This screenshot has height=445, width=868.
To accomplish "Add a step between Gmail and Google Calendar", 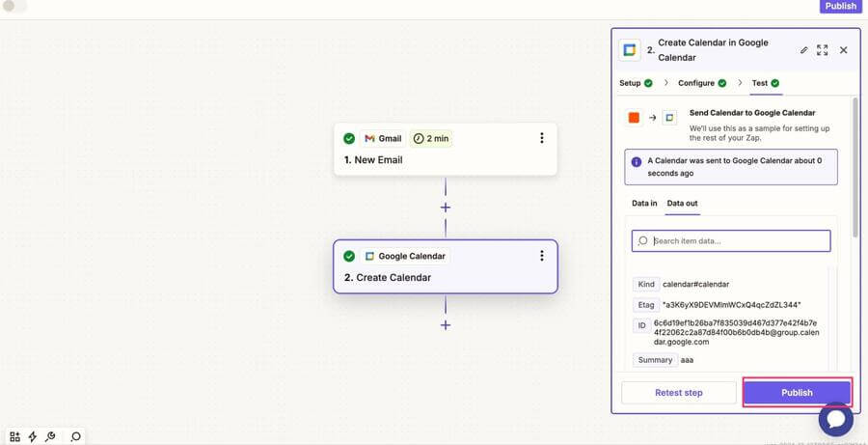I will coord(445,208).
